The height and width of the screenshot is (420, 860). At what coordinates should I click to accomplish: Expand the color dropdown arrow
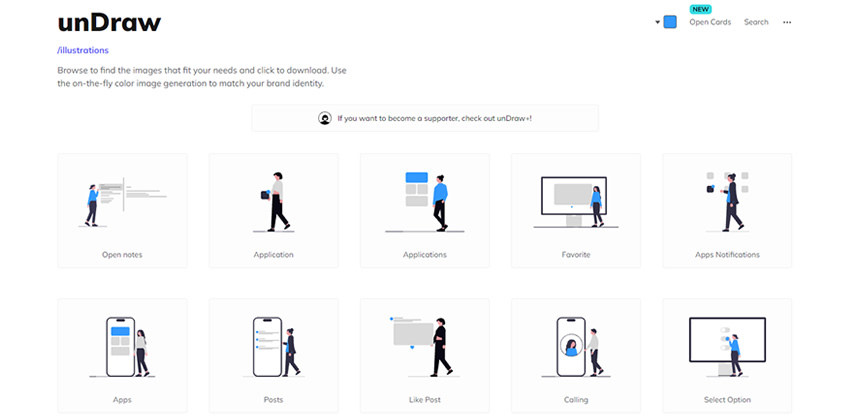[x=657, y=22]
